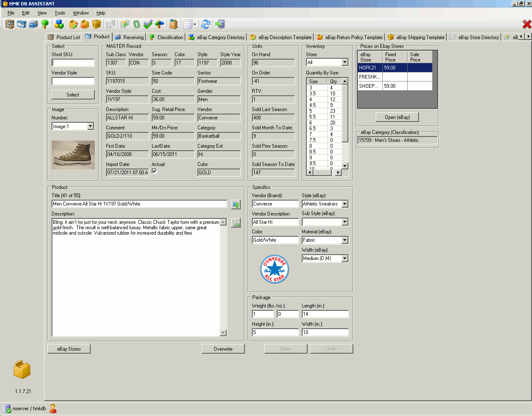Open the Material (eBay) dropdown

pyautogui.click(x=345, y=240)
